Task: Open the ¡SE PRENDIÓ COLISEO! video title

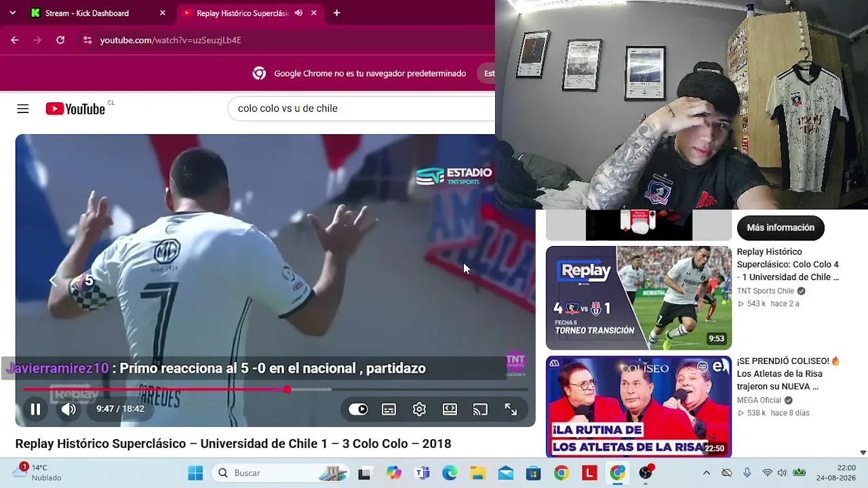Action: 788,373
